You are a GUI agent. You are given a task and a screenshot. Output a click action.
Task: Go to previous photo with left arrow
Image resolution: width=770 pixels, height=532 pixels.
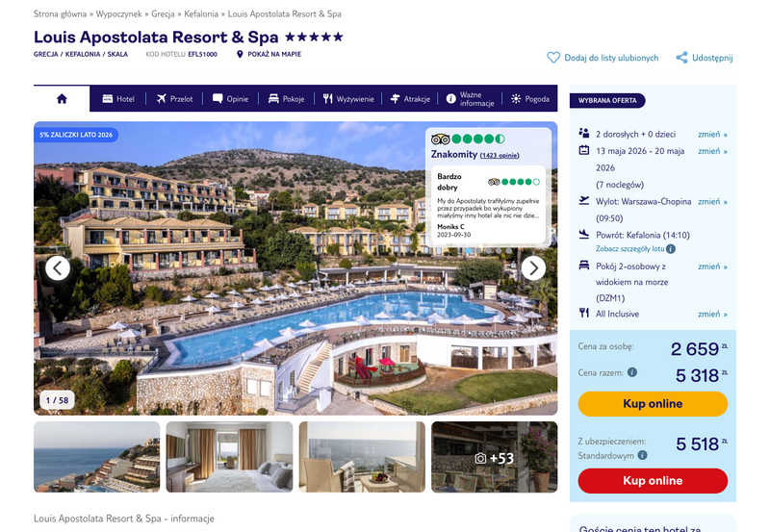point(58,268)
